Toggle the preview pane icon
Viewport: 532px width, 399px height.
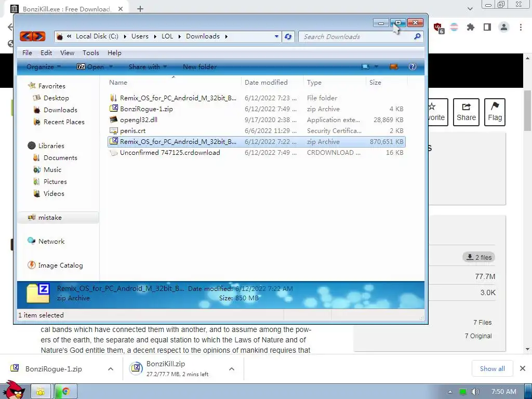[x=394, y=67]
